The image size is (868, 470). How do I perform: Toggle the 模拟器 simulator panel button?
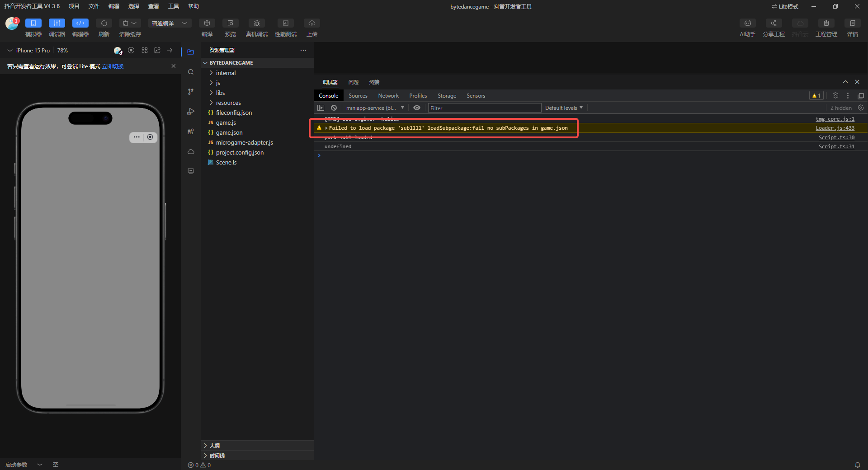pos(33,23)
